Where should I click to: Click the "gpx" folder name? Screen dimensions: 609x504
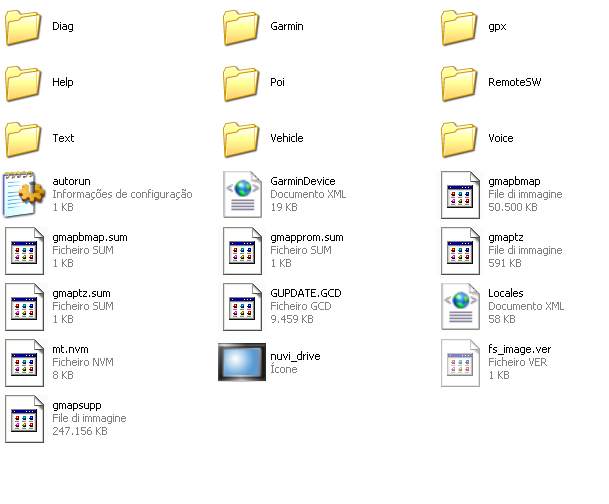click(x=497, y=27)
